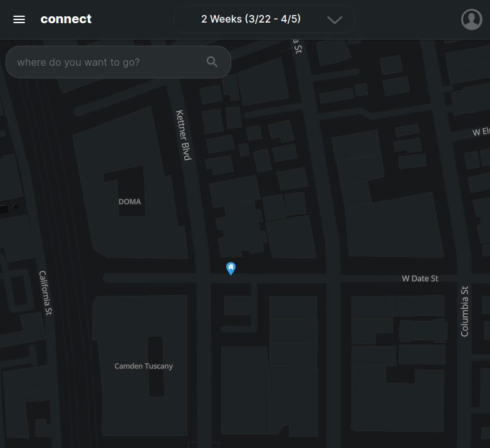This screenshot has height=448, width=490.
Task: Select the blue home pin marker
Action: [x=231, y=268]
